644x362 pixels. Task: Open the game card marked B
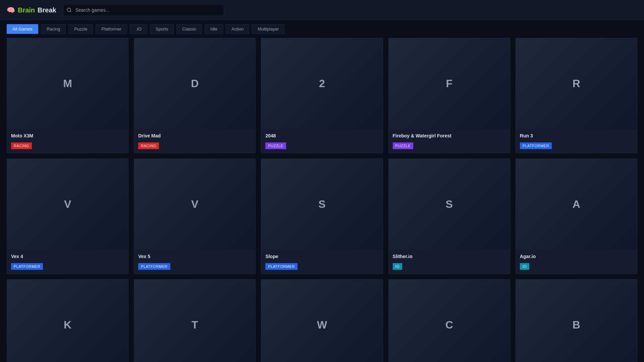click(576, 321)
